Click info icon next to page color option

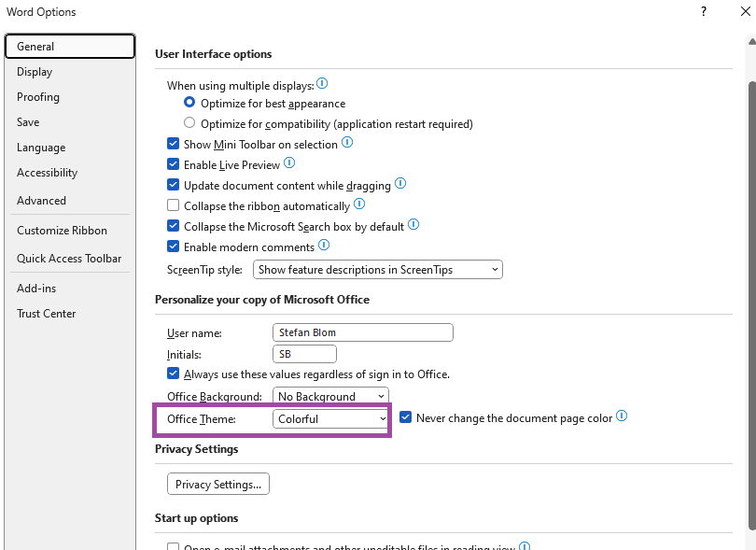pos(622,416)
